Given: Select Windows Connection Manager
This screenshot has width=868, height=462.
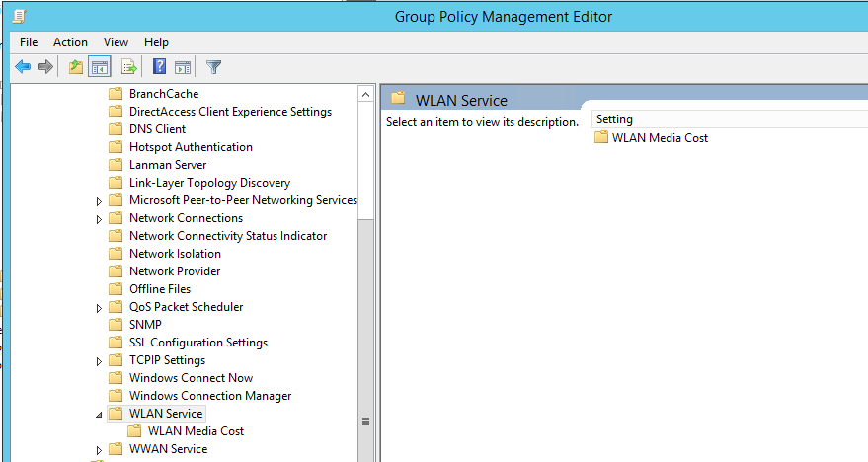Looking at the screenshot, I should click(210, 396).
